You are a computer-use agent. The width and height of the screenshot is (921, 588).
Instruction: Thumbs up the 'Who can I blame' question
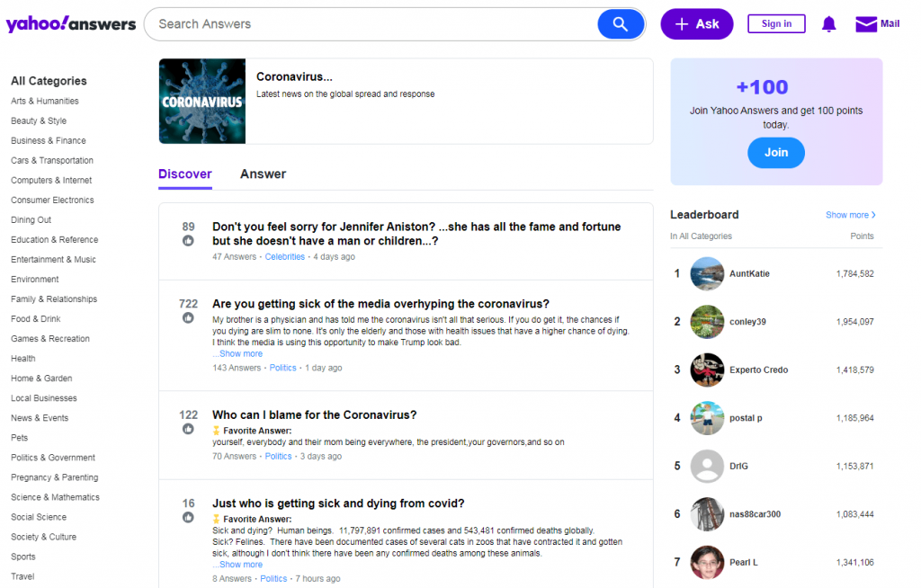[188, 429]
